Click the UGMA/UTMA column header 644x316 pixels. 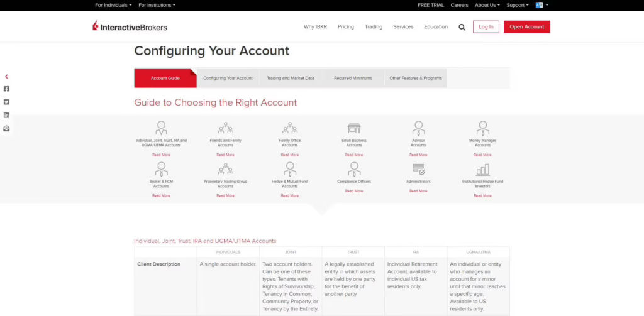coord(479,252)
